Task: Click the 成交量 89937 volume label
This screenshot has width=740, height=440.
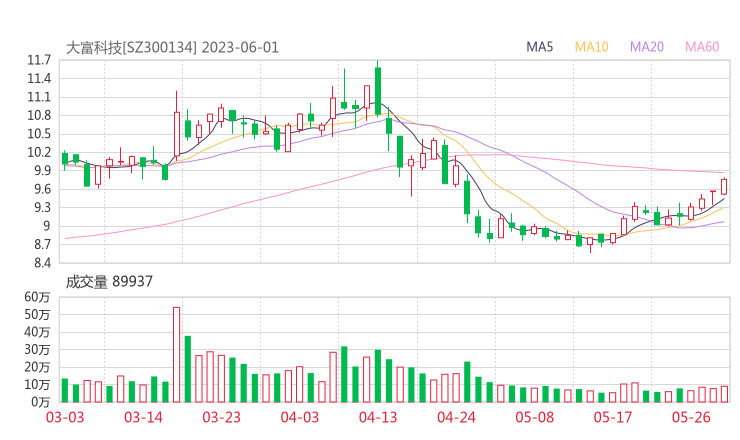Action: tap(109, 282)
